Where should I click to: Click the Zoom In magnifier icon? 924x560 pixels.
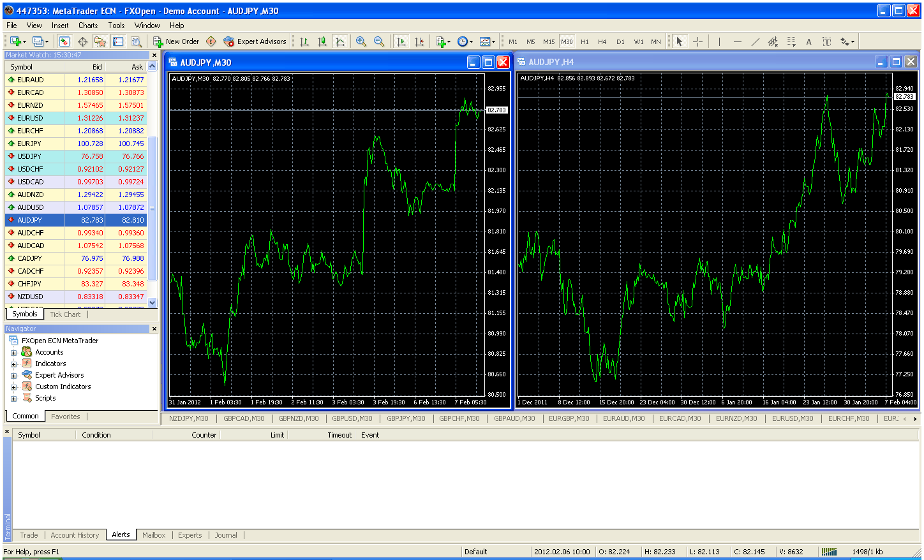coord(361,41)
